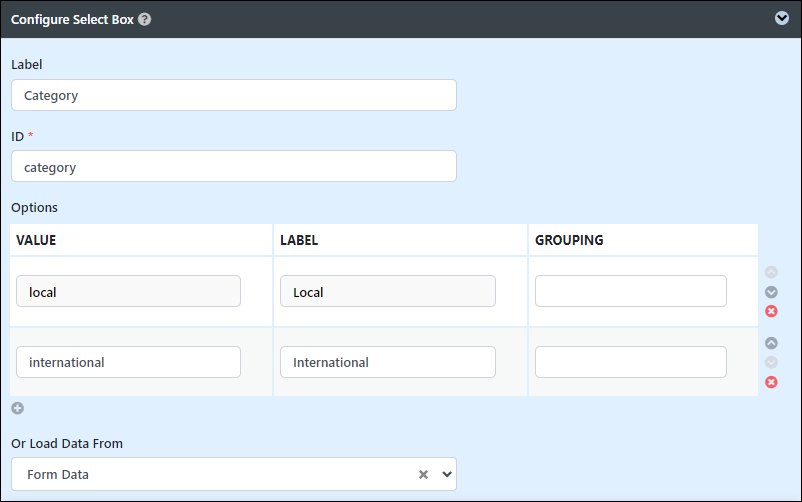802x502 pixels.
Task: Focus the Label field containing Category
Action: 234,95
